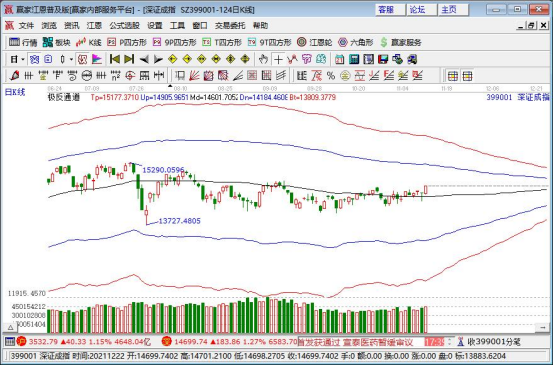This screenshot has height=365, width=553.
Task: Jump to the first K-line bar
Action: click(115, 59)
